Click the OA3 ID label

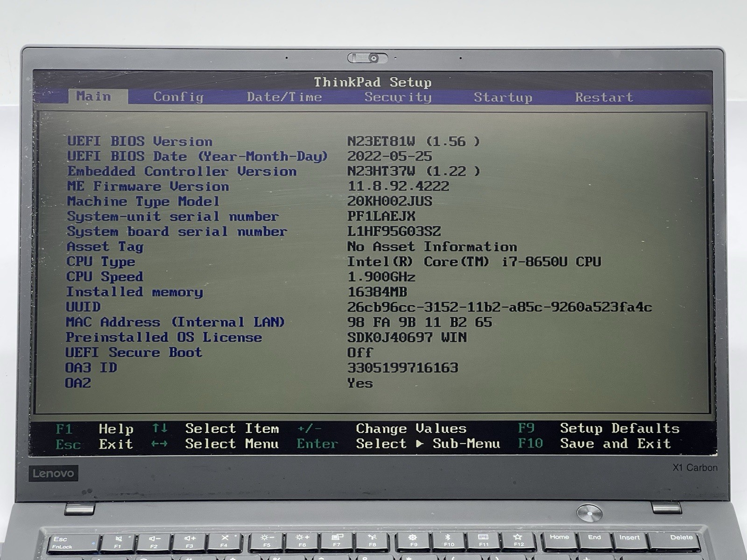[91, 367]
